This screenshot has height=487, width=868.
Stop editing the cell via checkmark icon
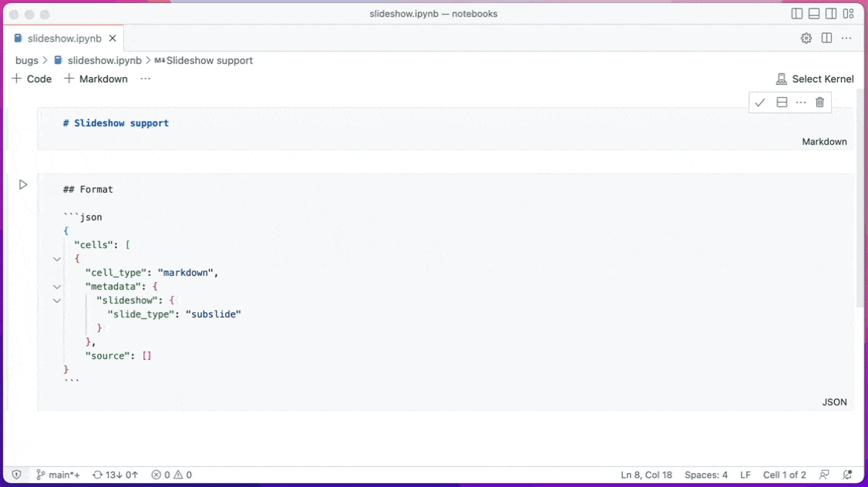tap(760, 102)
